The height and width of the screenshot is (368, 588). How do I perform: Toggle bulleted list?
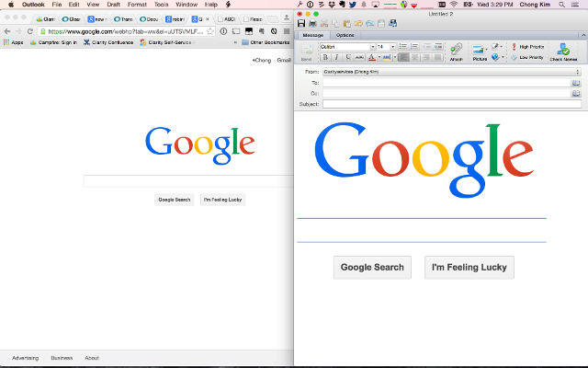pos(403,47)
